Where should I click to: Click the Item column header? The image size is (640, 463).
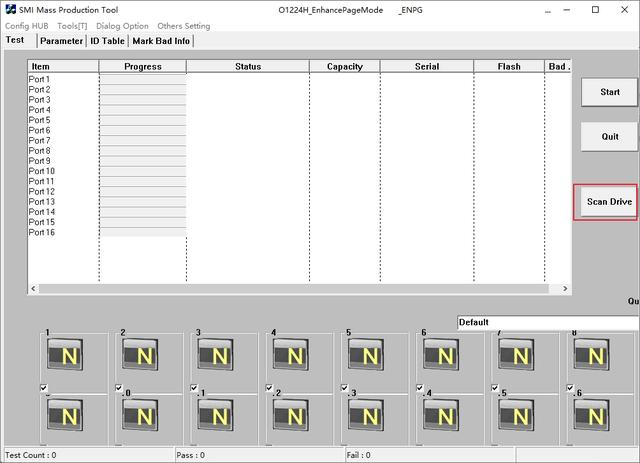pos(63,66)
